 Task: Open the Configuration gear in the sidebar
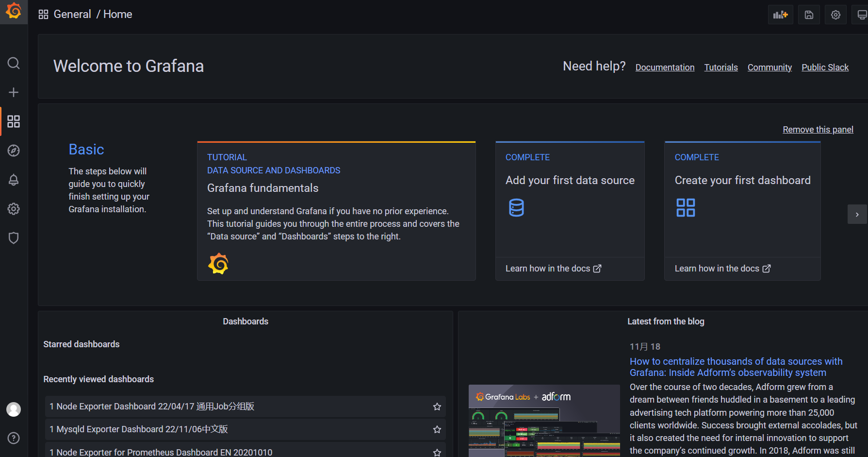coord(14,209)
